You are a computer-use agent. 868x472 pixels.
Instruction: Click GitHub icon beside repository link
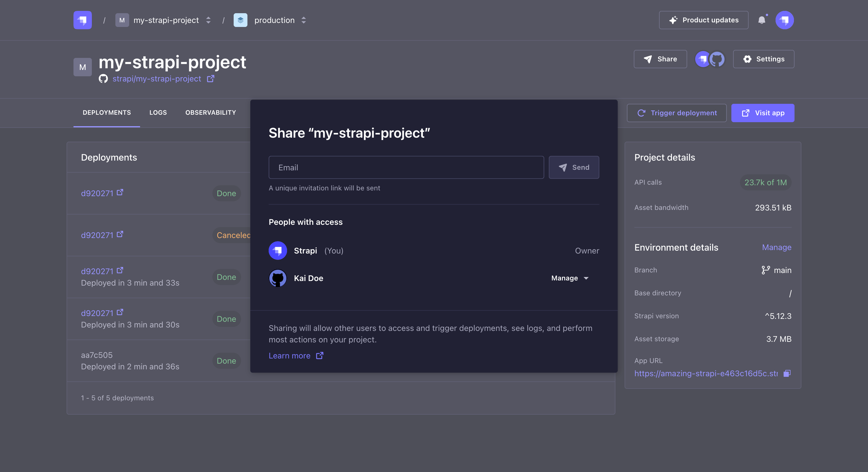click(103, 79)
